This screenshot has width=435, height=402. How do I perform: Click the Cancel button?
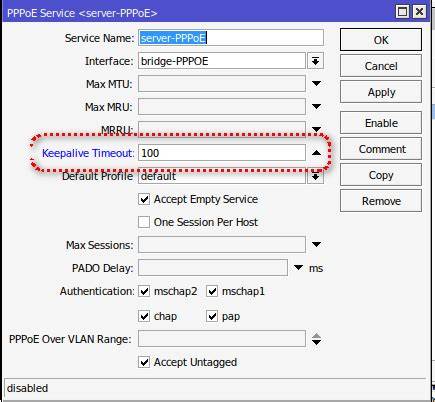(381, 66)
